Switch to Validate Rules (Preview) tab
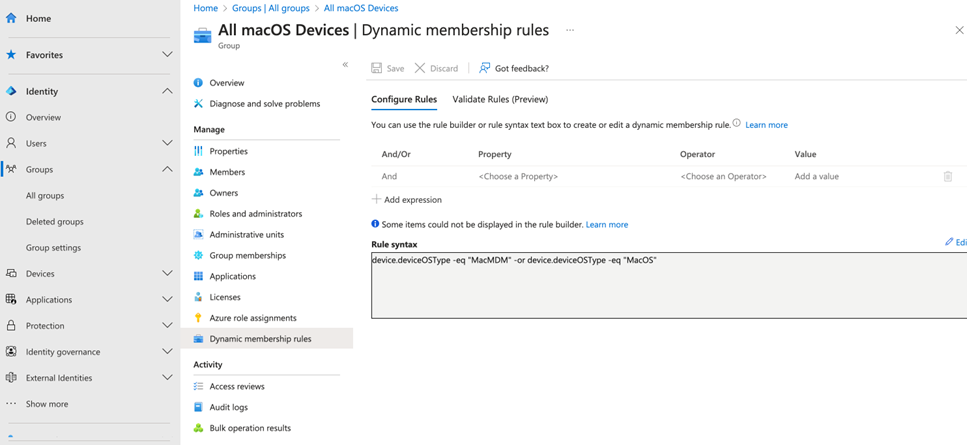The image size is (967, 445). (x=500, y=99)
